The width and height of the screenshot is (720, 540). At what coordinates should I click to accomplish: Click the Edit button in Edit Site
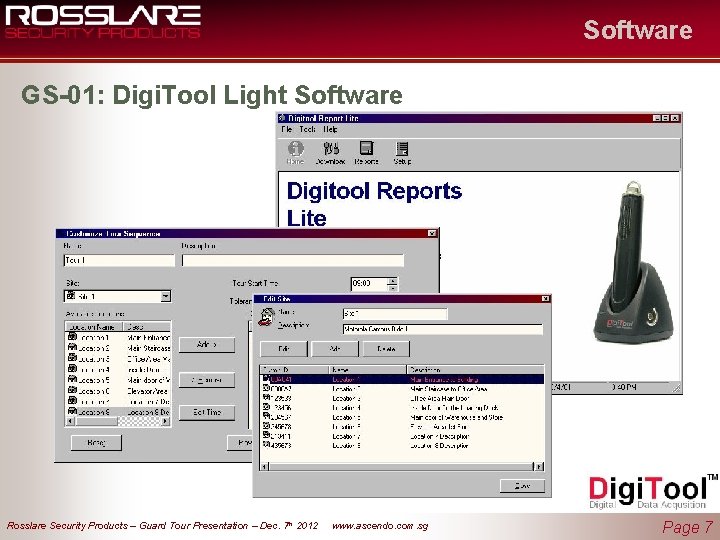[x=284, y=349]
